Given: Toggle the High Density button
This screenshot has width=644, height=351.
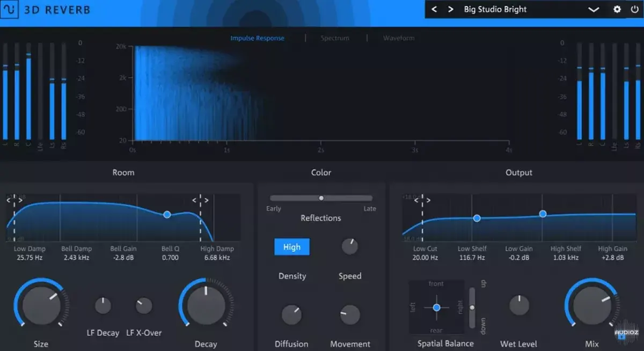Looking at the screenshot, I should coord(292,247).
